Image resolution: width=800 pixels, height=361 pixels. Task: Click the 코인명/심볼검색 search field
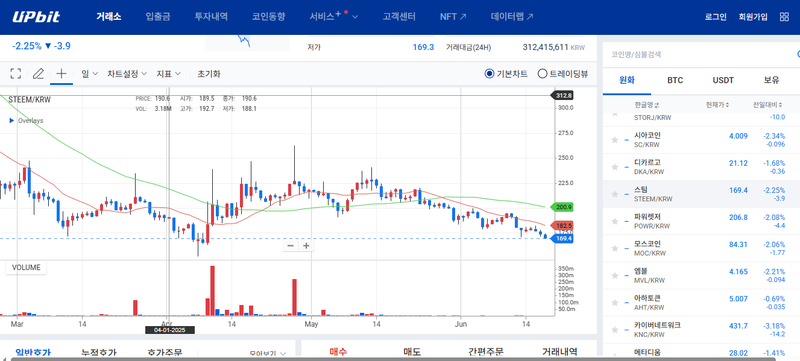click(x=699, y=54)
